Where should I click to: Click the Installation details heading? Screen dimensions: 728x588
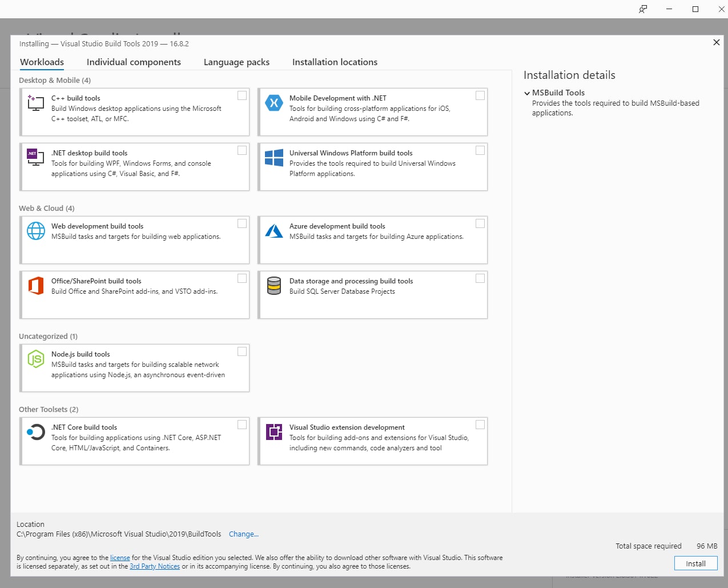pos(569,75)
